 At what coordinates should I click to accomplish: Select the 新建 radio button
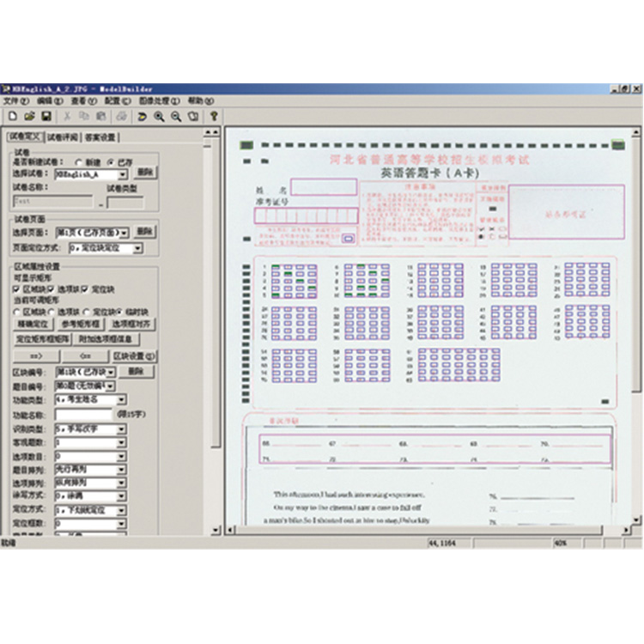point(78,162)
